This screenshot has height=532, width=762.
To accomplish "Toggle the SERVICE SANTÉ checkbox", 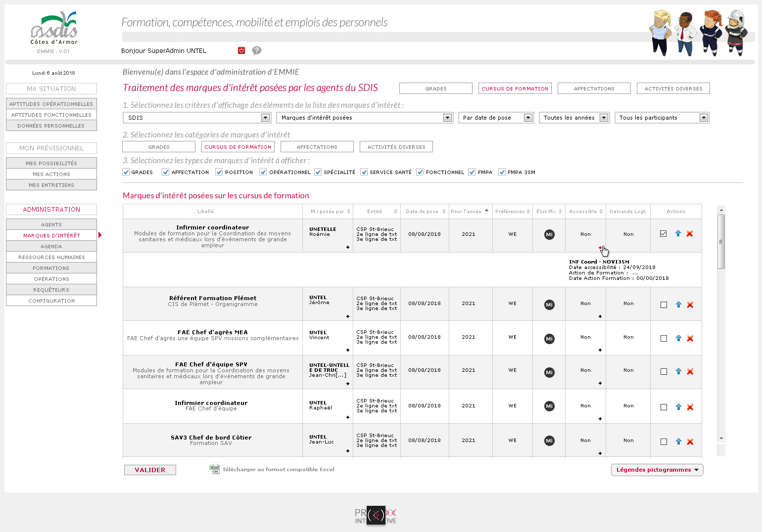I will click(364, 172).
